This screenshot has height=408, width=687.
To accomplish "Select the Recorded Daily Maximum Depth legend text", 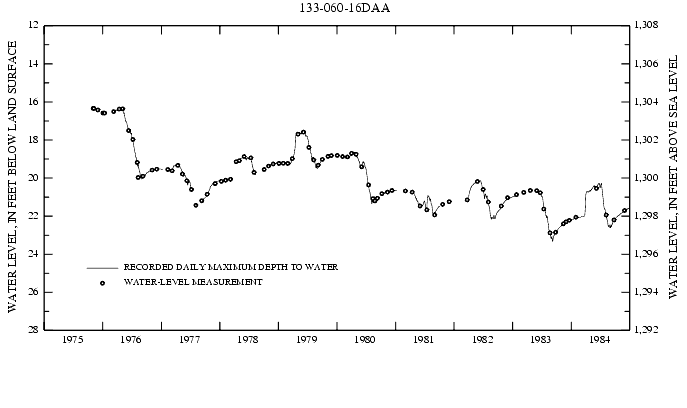I will [x=230, y=268].
